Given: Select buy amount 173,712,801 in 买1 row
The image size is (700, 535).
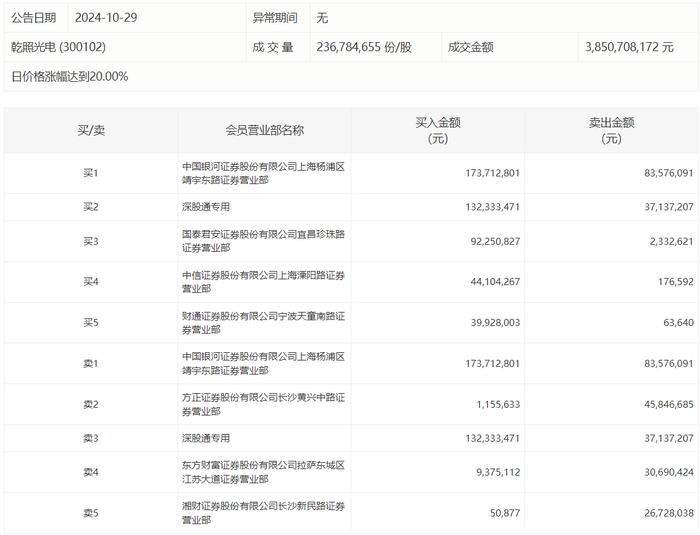Looking at the screenshot, I should click(492, 173).
